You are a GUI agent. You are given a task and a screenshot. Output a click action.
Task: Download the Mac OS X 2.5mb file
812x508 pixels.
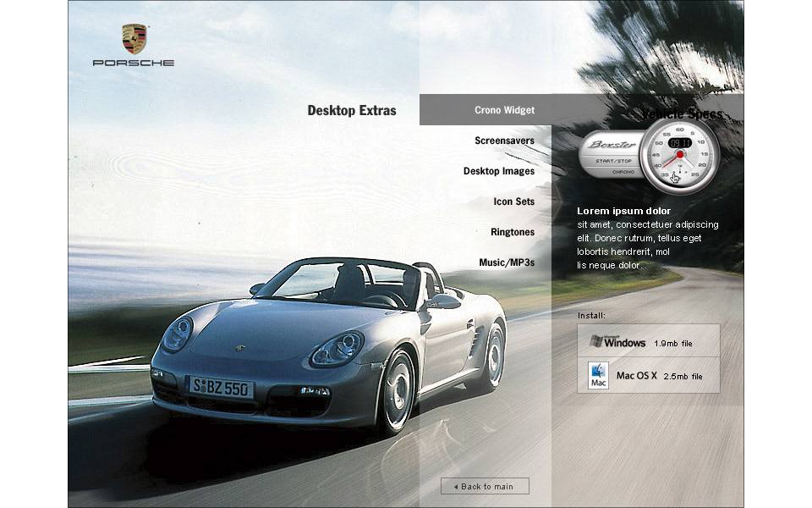pos(649,375)
